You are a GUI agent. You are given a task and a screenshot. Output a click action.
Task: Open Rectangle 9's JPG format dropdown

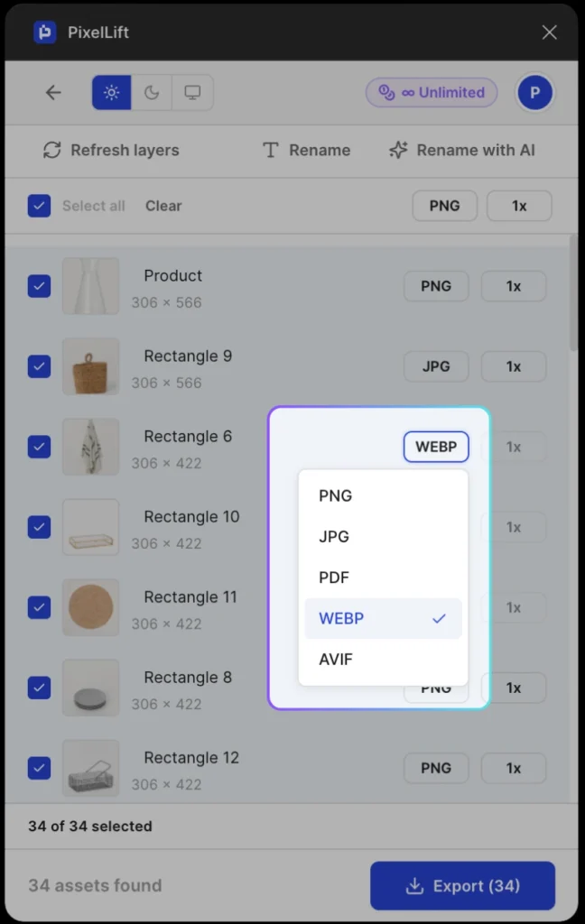(436, 366)
